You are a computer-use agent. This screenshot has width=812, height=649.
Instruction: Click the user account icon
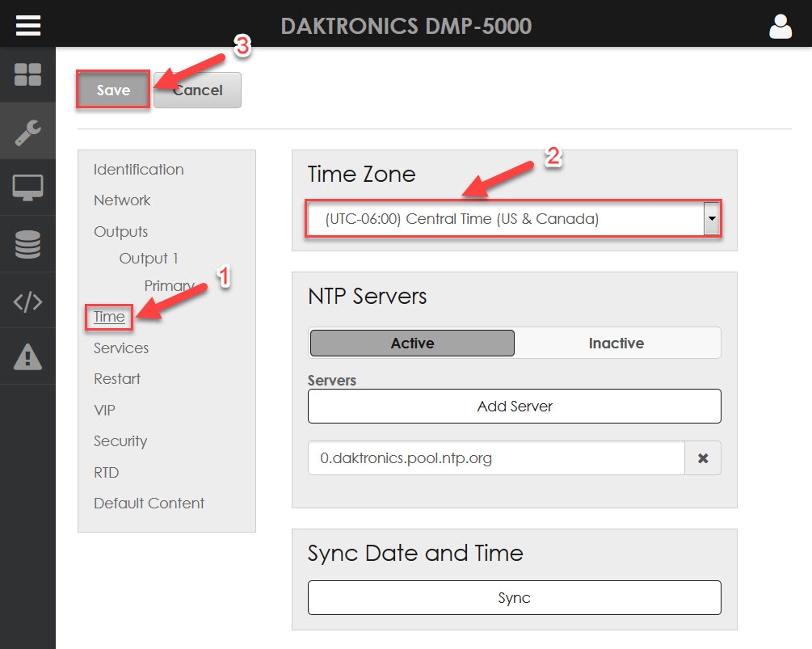[x=780, y=26]
